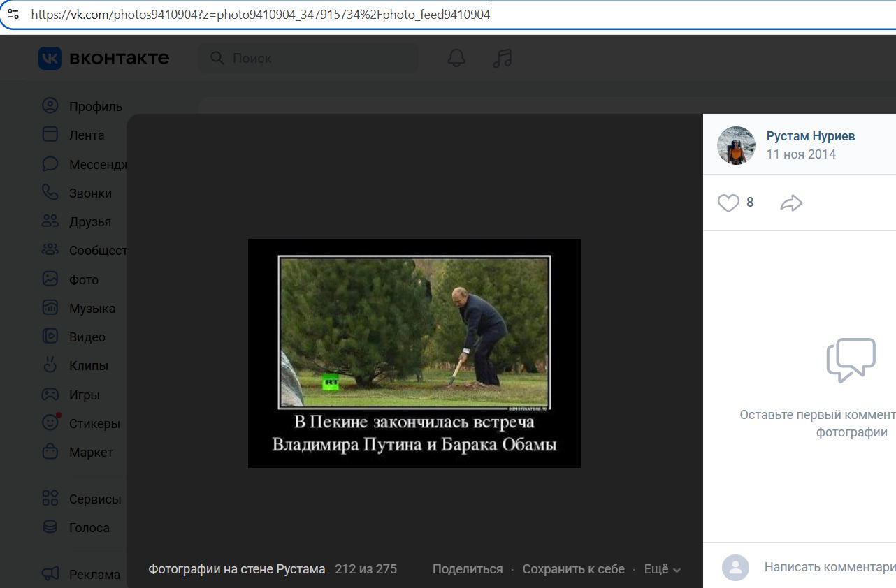
Task: Open the Клипы section icon
Action: [x=50, y=365]
